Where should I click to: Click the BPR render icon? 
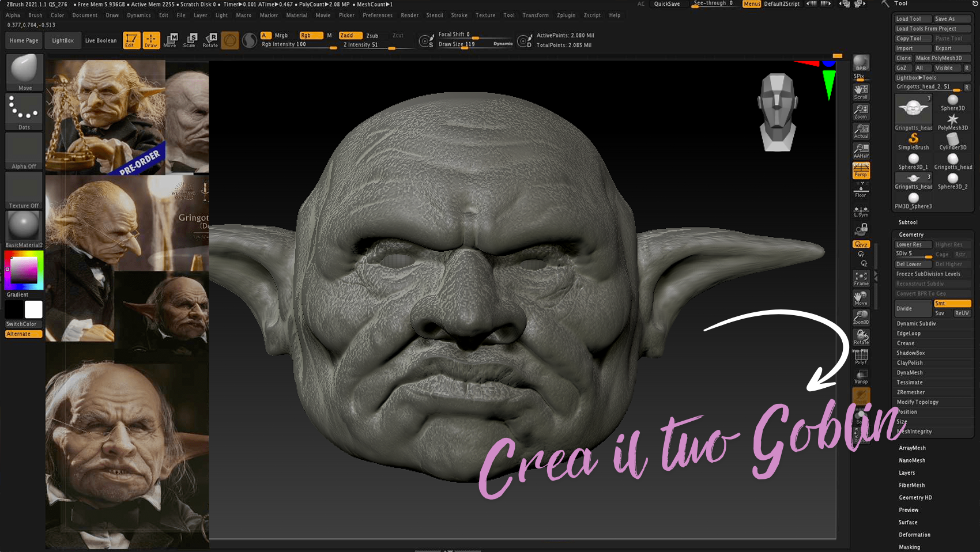pos(861,63)
